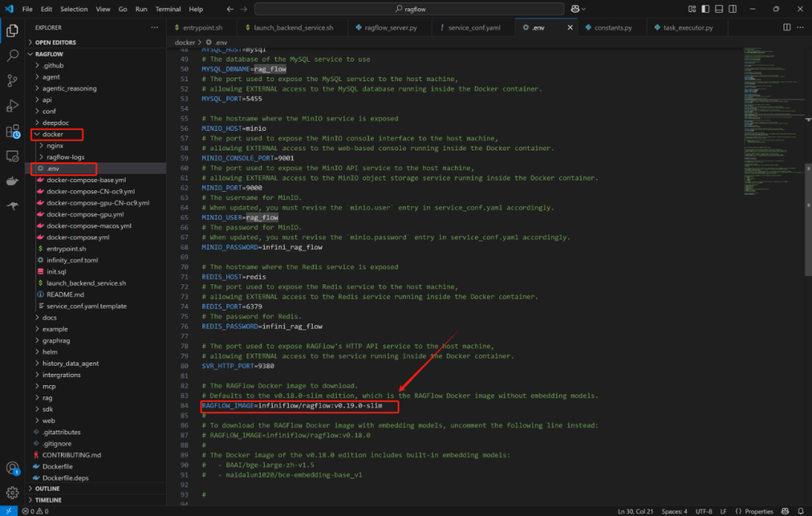Switch to the service_conf.yaml tab

pyautogui.click(x=474, y=28)
